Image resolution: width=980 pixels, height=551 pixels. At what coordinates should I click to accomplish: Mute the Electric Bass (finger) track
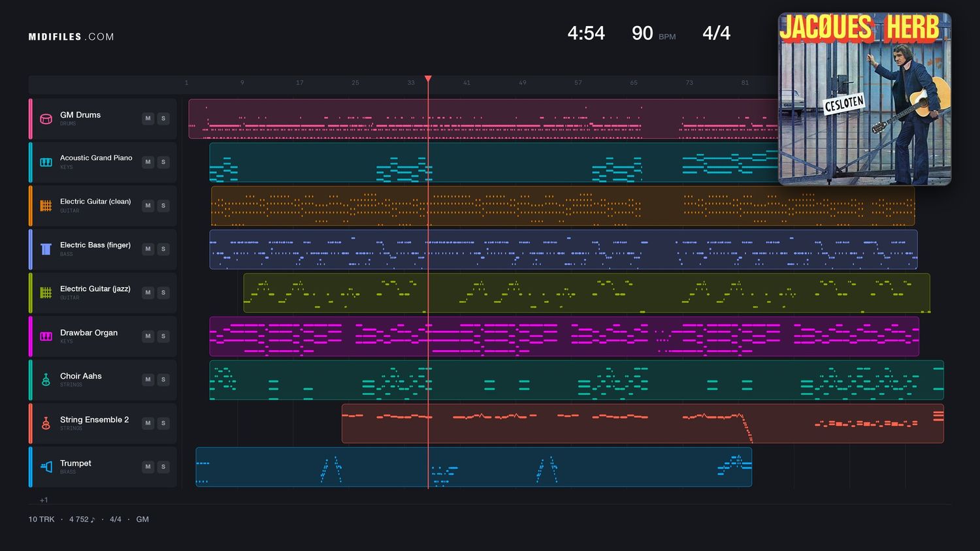148,249
